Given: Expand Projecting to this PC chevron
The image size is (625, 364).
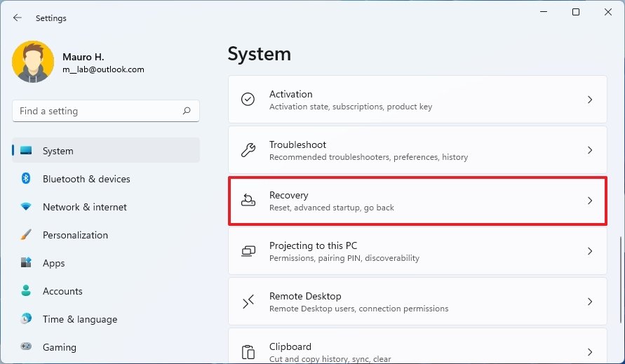Looking at the screenshot, I should (x=590, y=251).
